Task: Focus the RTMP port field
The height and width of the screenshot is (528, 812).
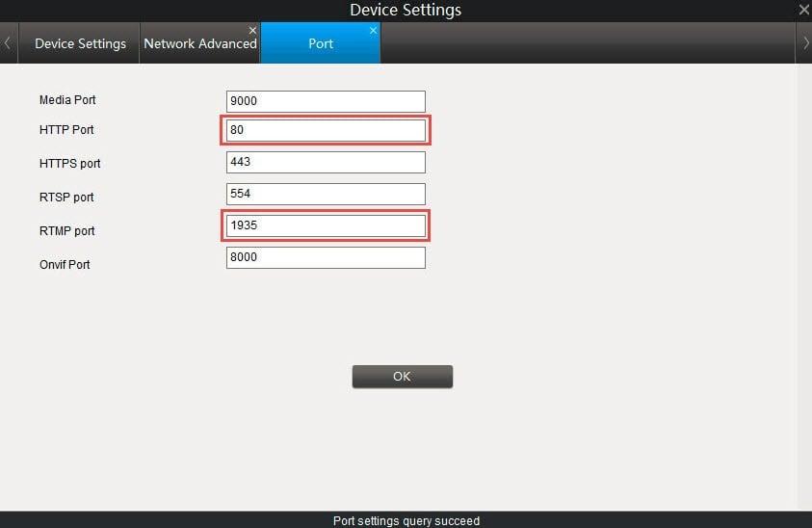Action: pos(326,225)
